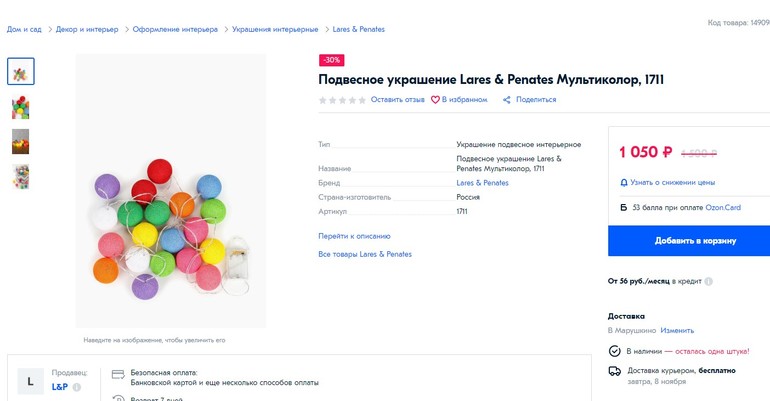Select the third product thumbnail
770x401 pixels.
click(21, 142)
